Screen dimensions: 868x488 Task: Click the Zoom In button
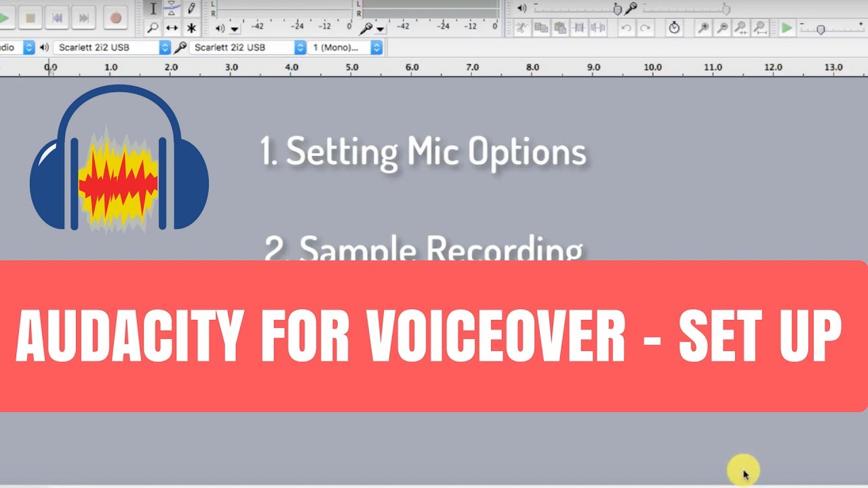point(704,28)
